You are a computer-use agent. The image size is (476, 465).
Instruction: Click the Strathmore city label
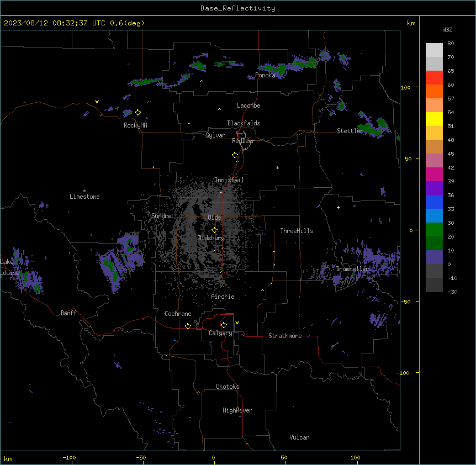point(285,336)
